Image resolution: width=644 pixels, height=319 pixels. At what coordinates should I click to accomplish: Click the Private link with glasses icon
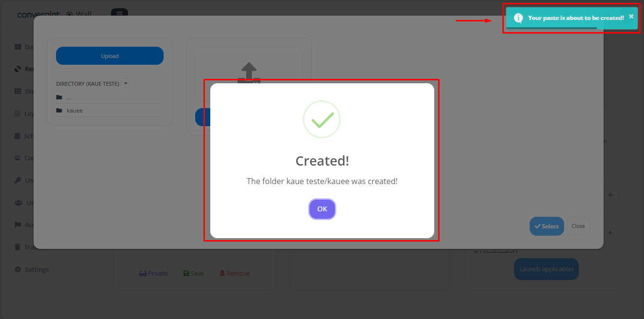(x=153, y=273)
